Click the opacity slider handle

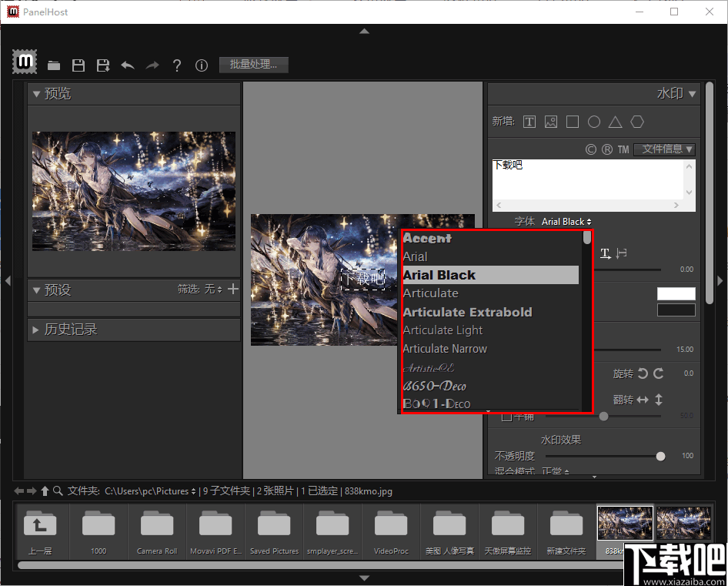(661, 457)
